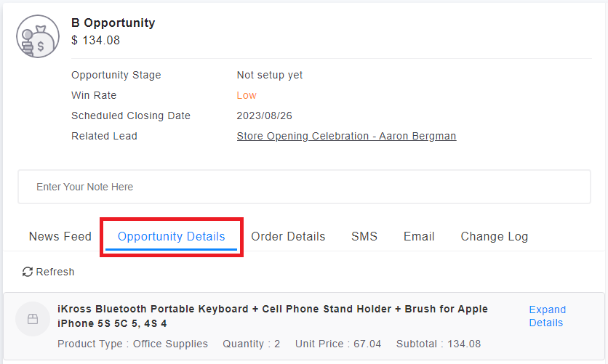Viewport: 608px width, 364px height.
Task: Click the 2023/08/26 closing date value
Action: [265, 116]
